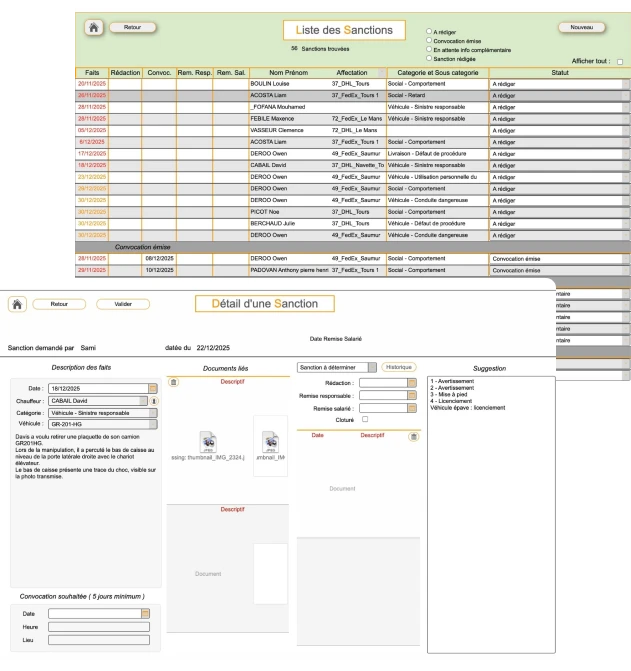Enable the 'Afficher tout' checkbox
The width and height of the screenshot is (631, 671).
click(x=620, y=62)
